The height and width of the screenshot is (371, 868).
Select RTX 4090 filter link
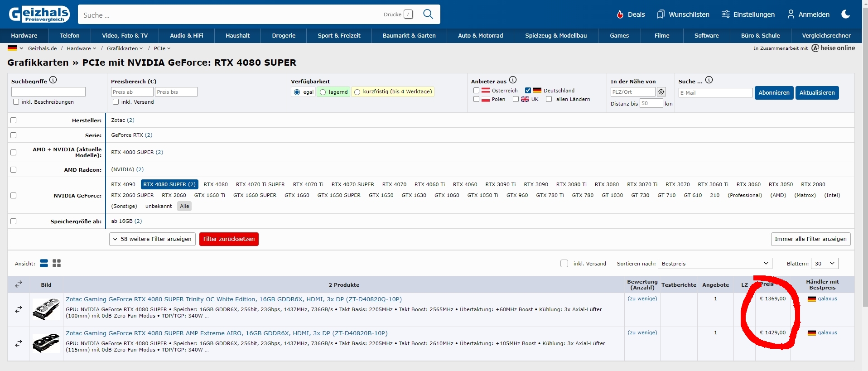coord(123,184)
